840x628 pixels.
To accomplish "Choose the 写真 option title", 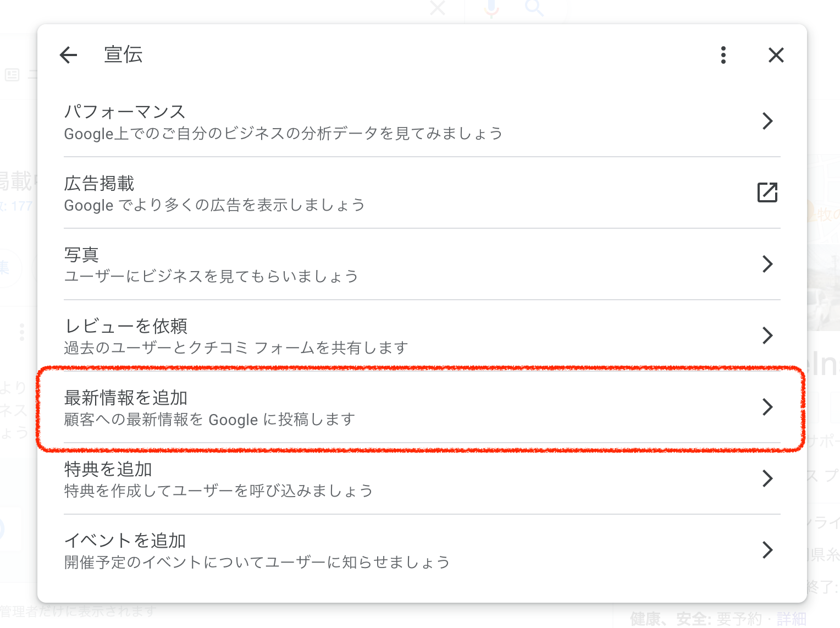I will click(x=81, y=255).
